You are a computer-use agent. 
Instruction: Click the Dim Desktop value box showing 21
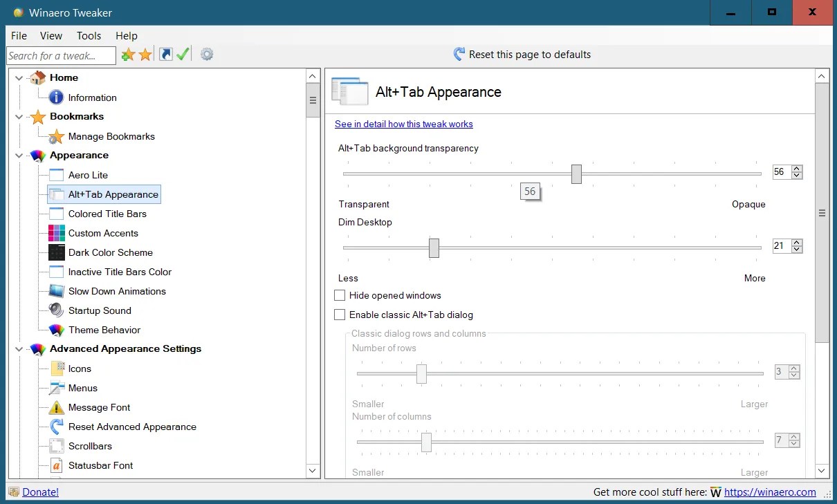(782, 245)
